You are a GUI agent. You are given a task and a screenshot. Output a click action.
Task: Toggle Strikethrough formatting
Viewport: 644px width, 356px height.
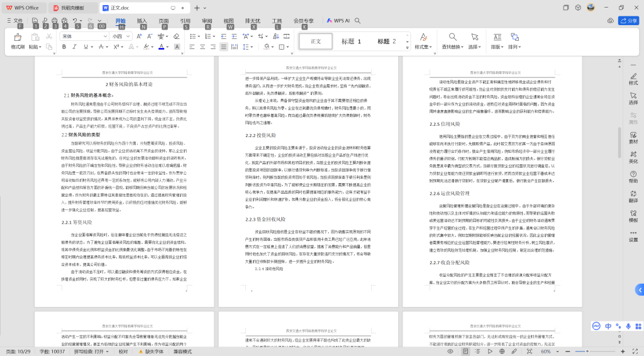(x=101, y=47)
